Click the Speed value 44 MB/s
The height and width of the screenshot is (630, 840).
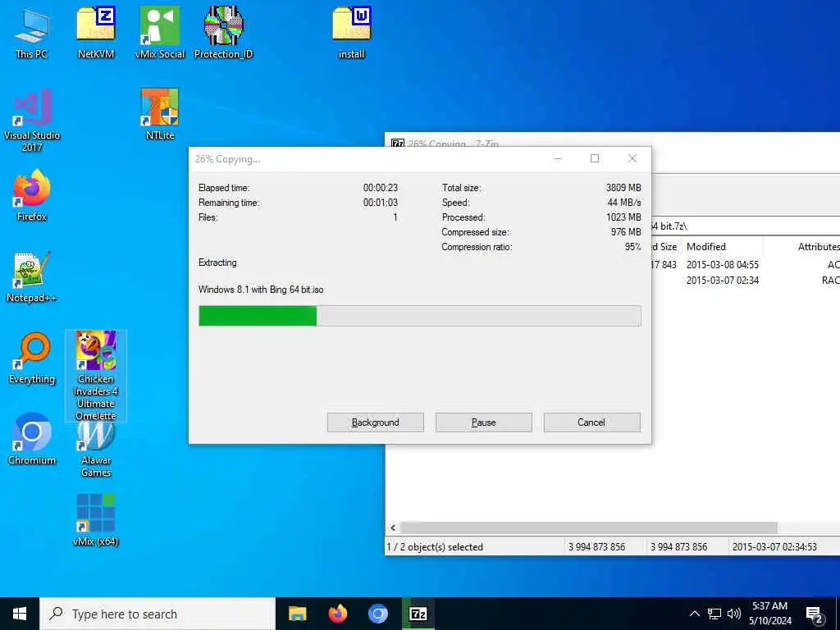click(x=624, y=203)
